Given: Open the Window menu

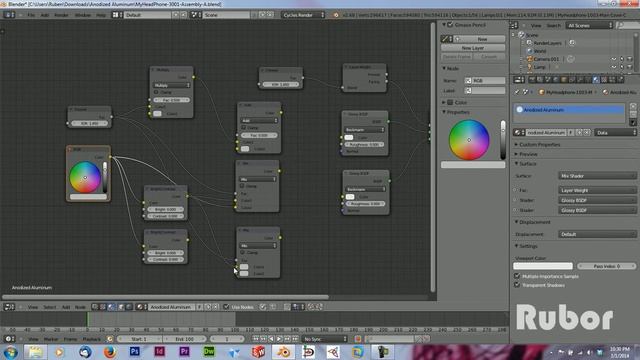Looking at the screenshot, I should 82,15.
